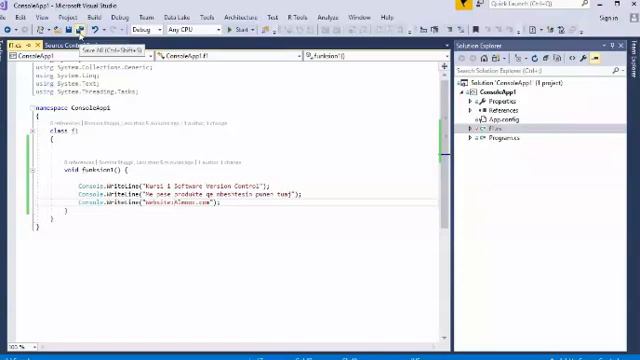
Task: Collapse the ConsoleApp1 project node
Action: (x=462, y=92)
